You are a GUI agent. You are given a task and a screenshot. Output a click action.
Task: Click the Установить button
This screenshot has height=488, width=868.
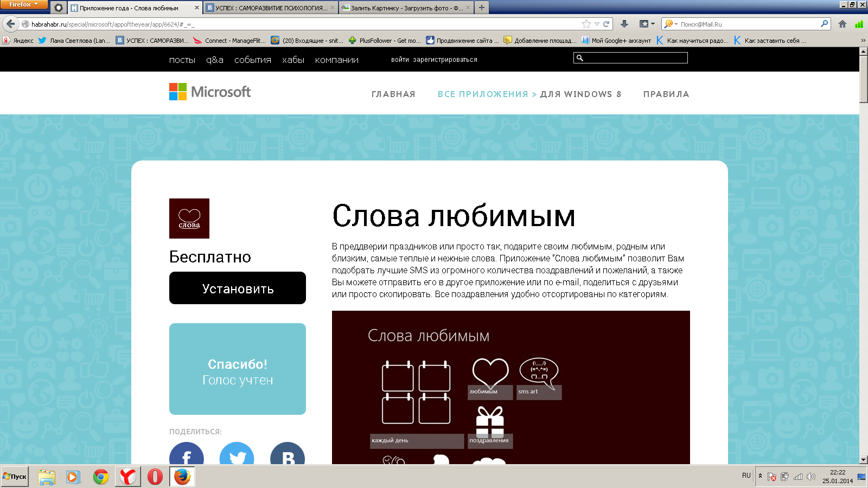[x=238, y=288]
